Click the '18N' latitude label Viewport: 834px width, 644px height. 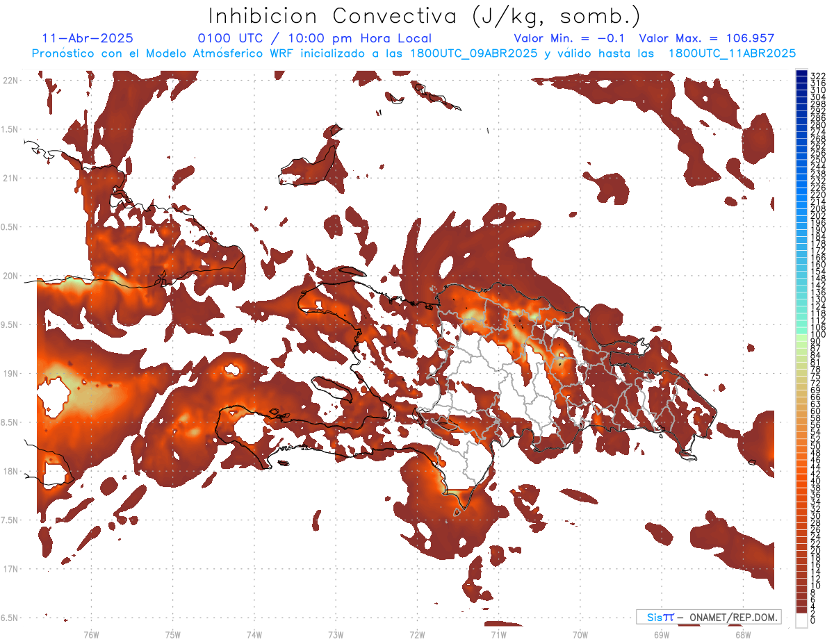(x=10, y=471)
